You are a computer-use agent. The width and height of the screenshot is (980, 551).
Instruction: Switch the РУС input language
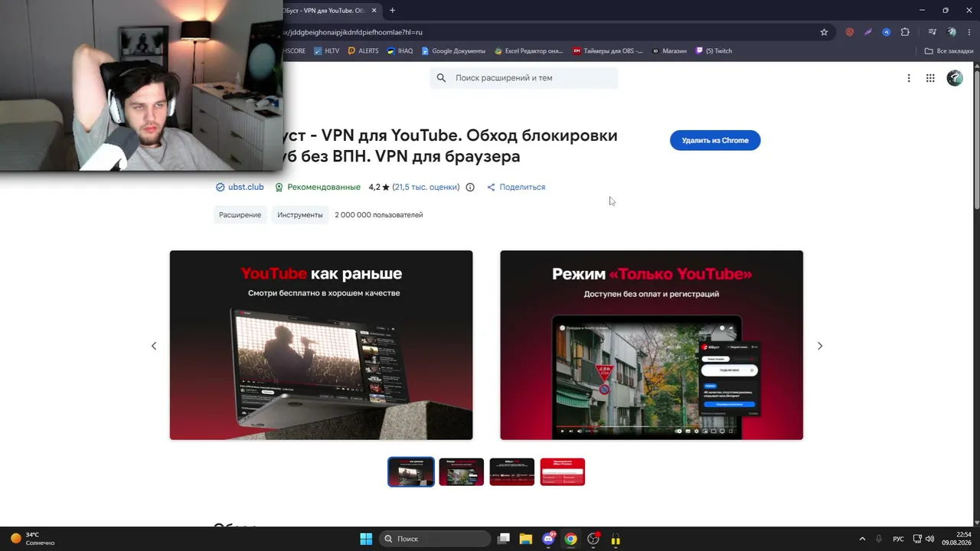pyautogui.click(x=899, y=539)
